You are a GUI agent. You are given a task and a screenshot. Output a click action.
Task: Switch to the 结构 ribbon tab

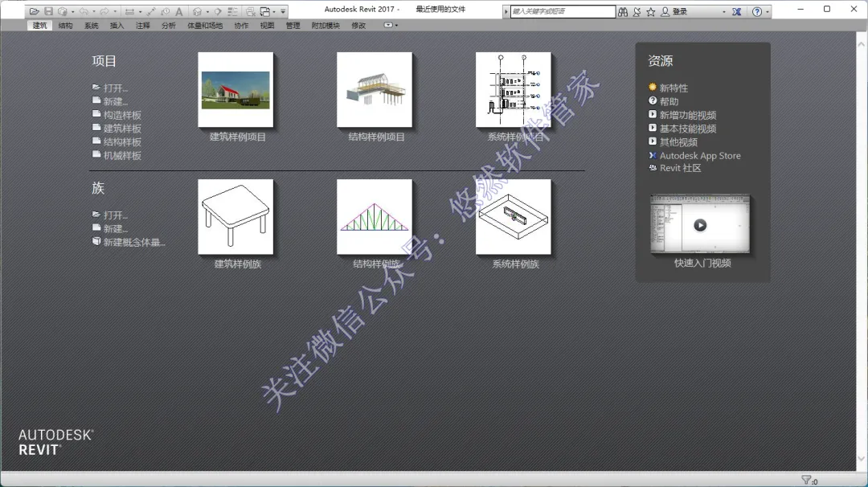[65, 26]
